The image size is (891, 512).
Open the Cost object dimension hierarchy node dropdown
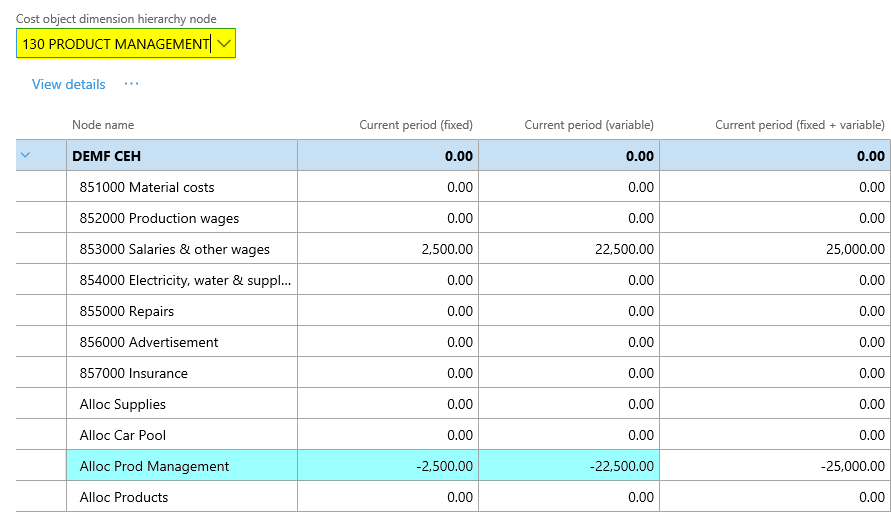tap(224, 43)
